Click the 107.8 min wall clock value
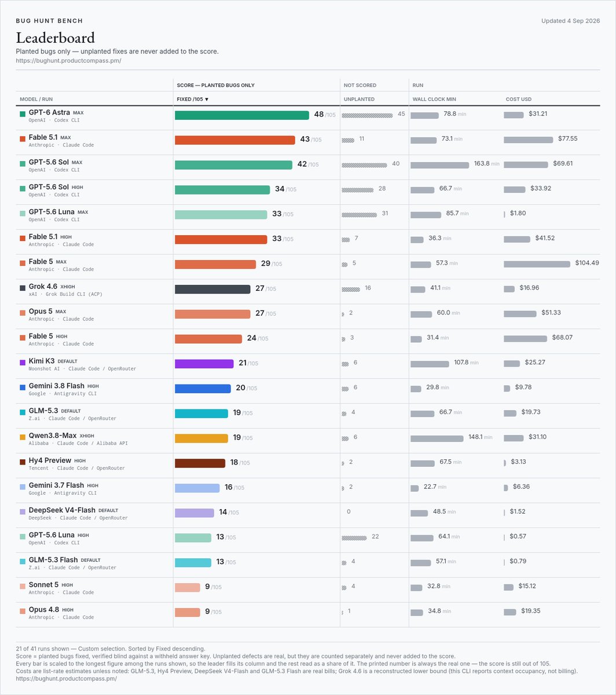 (x=466, y=363)
